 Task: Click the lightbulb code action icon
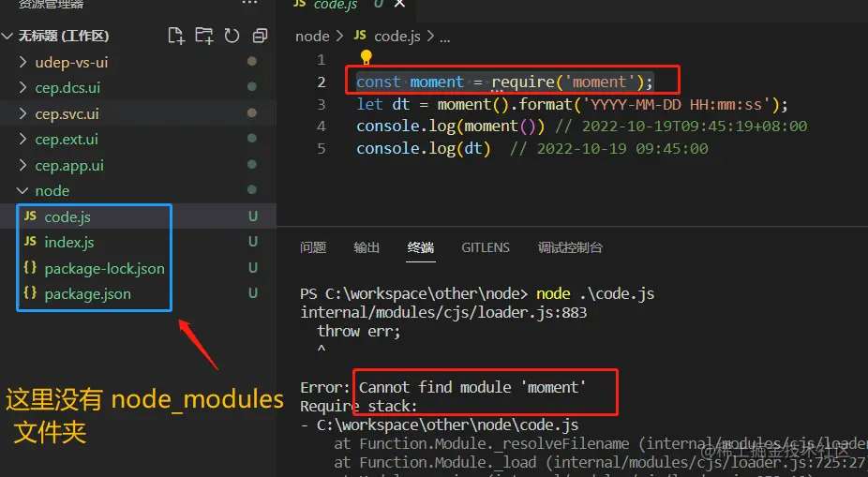367,56
